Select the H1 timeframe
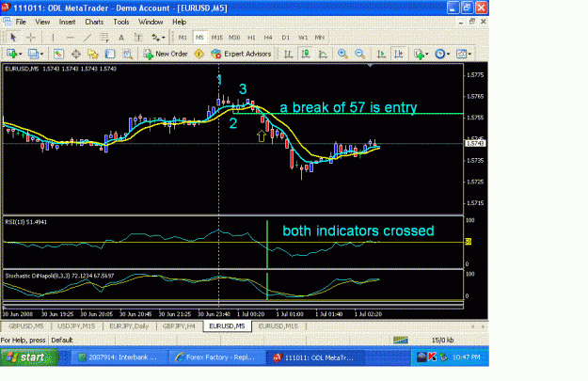 pos(251,38)
